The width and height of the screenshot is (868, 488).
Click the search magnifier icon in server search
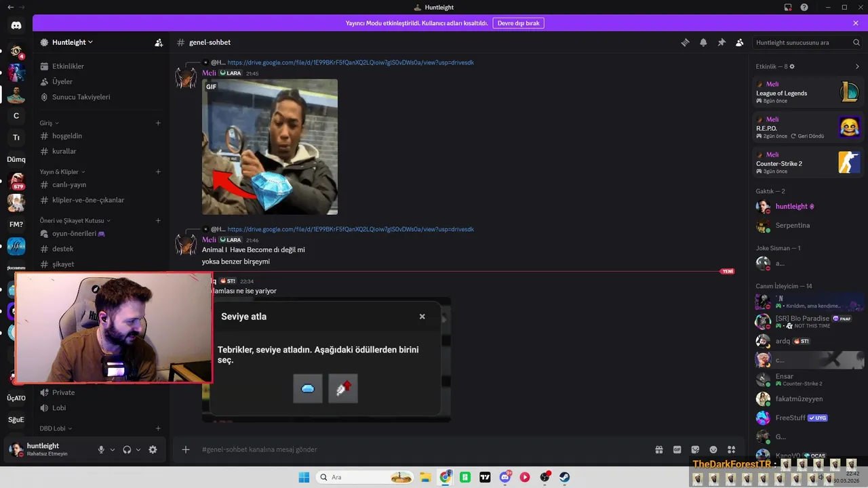[856, 42]
